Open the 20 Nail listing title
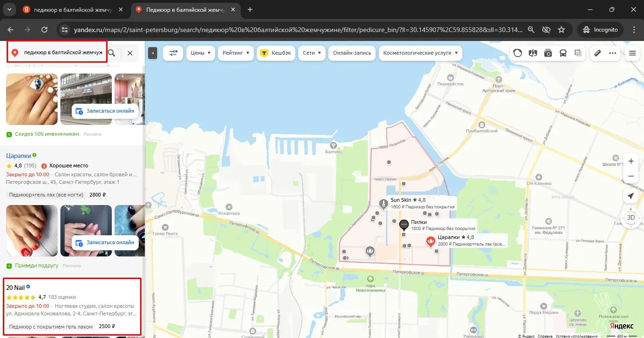Screen dimensions: 644x338 point(15,288)
